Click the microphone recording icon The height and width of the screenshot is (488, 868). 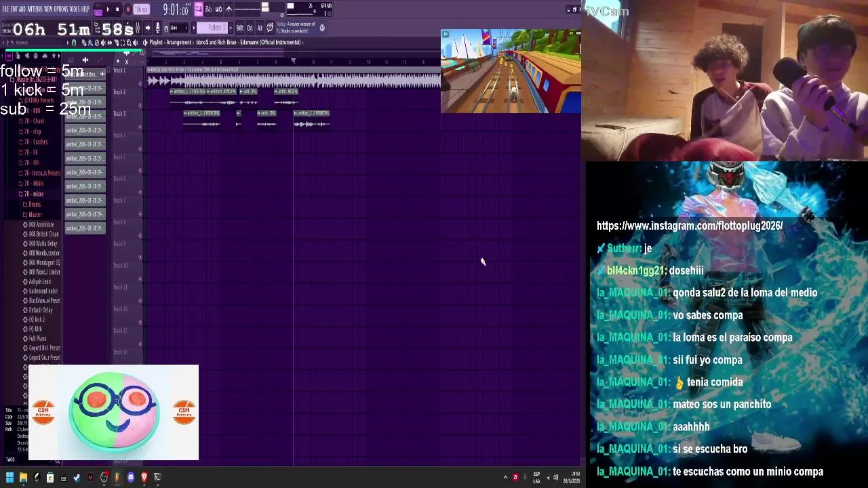coord(157,28)
